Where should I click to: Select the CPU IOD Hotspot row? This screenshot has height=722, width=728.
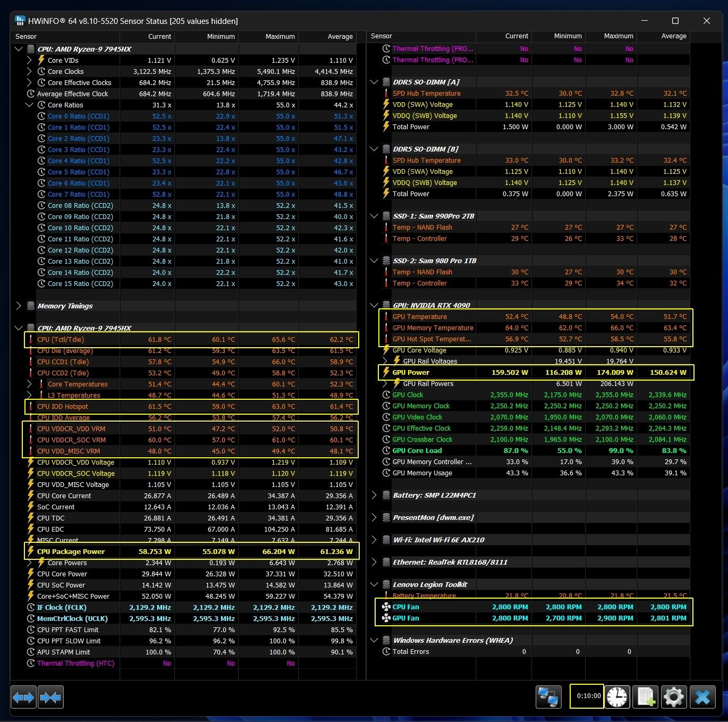[x=184, y=406]
